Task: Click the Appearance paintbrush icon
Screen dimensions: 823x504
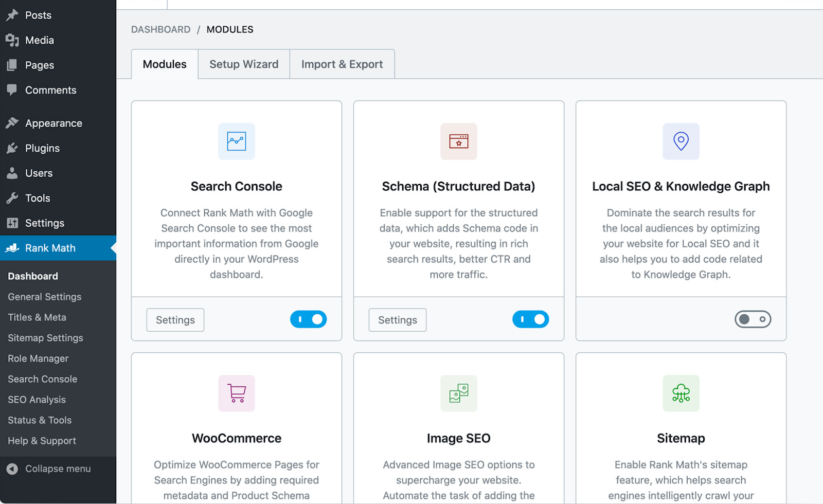Action: click(x=12, y=123)
